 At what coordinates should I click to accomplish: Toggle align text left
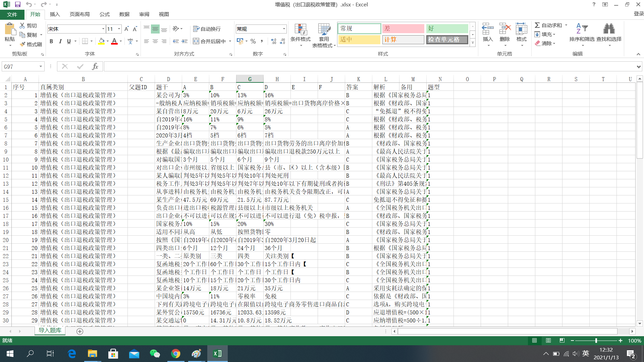[147, 41]
